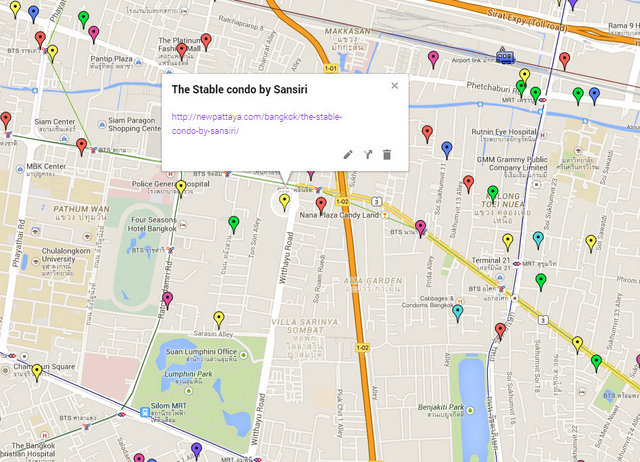Click the selected yellow pin on Witthayu Road
This screenshot has width=640, height=462.
click(x=284, y=203)
